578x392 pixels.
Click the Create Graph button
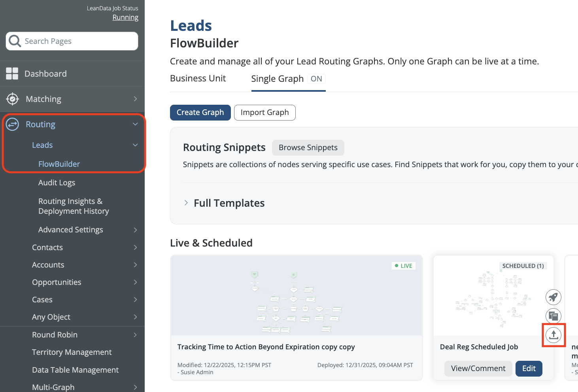[200, 113]
